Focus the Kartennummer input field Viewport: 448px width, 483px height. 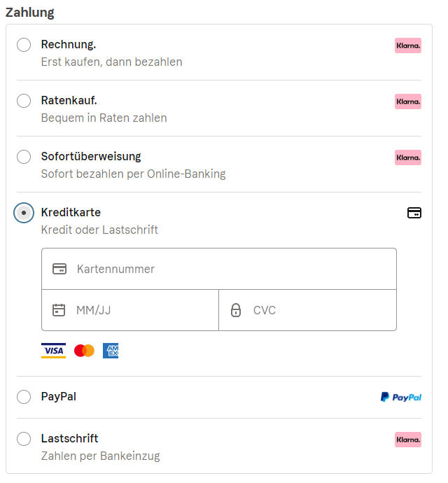pos(231,269)
